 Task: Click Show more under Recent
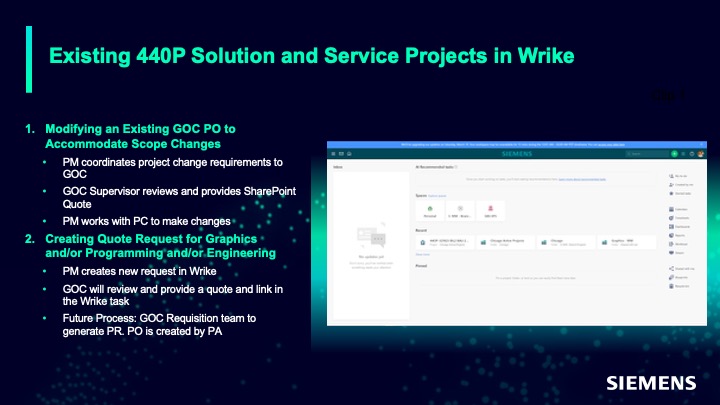(x=422, y=254)
